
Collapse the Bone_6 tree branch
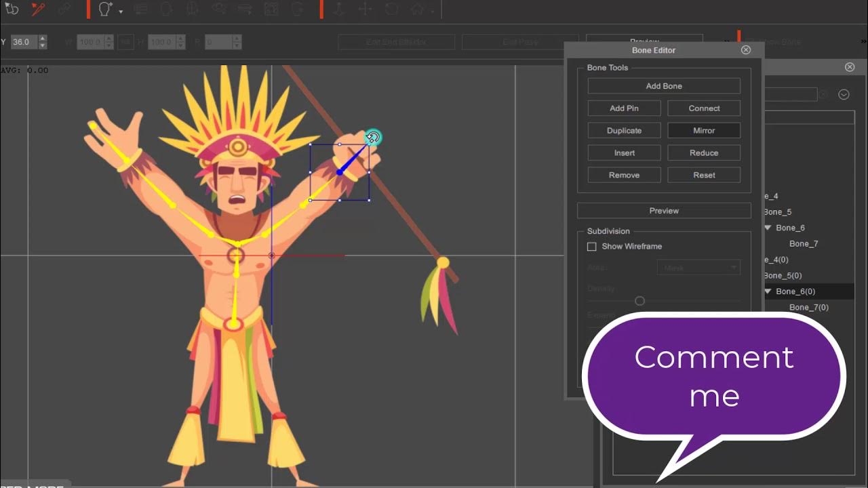(x=768, y=228)
